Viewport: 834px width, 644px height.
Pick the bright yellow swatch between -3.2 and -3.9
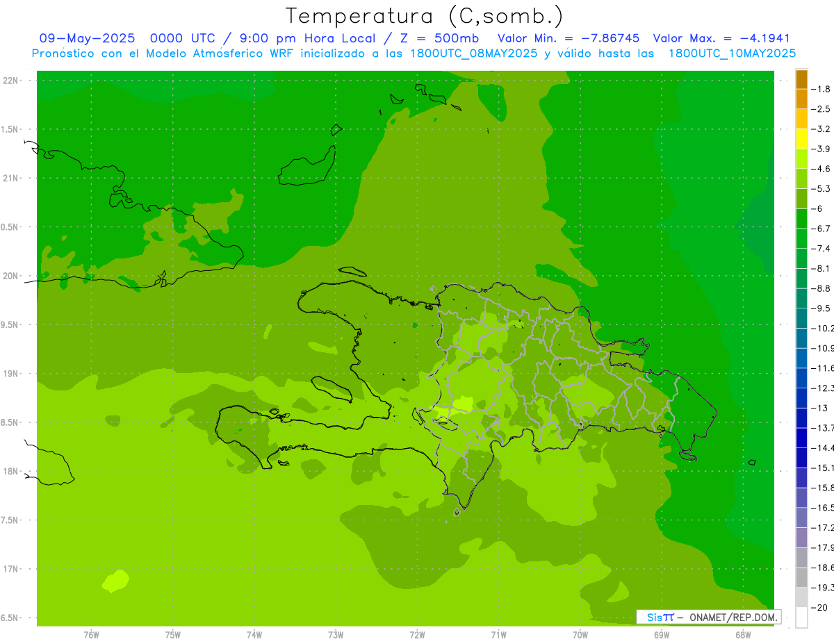[801, 139]
